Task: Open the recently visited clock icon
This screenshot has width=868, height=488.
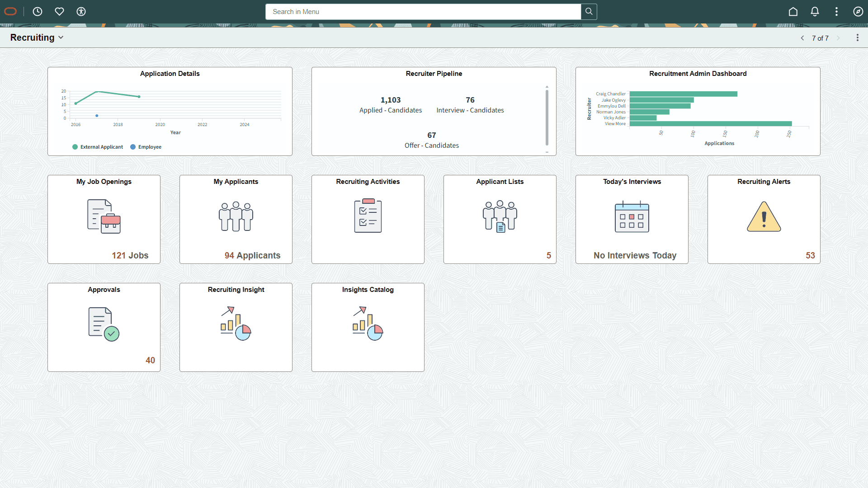Action: (38, 12)
